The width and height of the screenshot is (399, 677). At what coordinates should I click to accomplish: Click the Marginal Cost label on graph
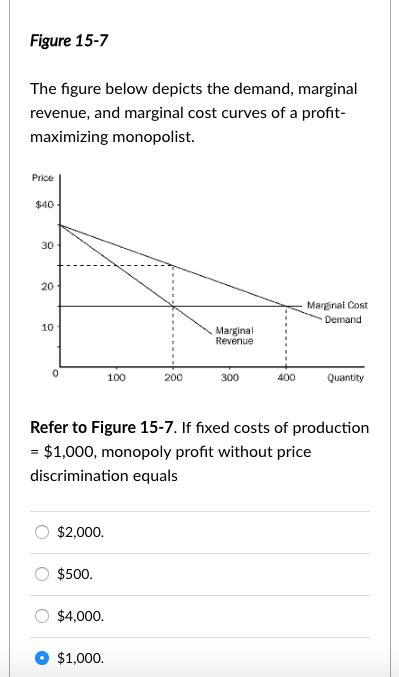click(x=337, y=305)
